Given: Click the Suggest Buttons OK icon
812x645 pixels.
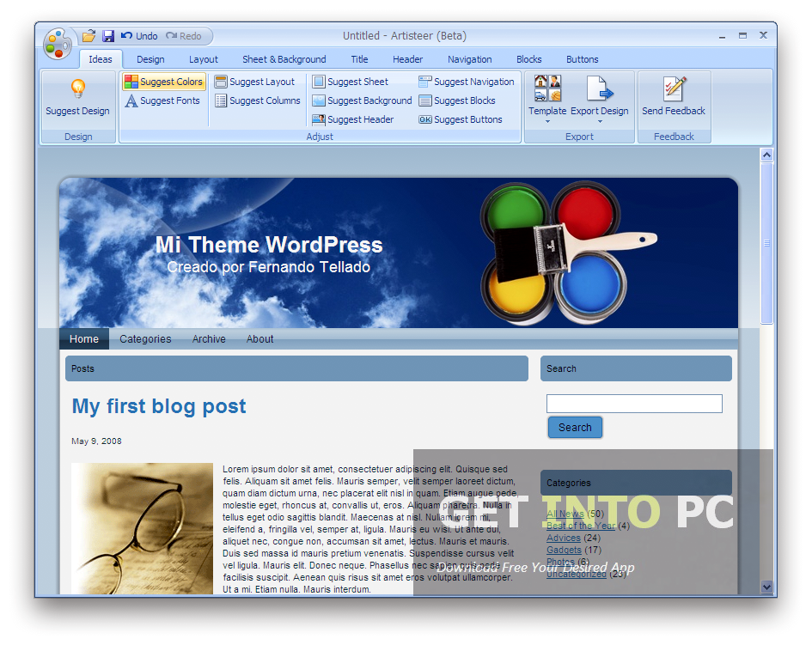Looking at the screenshot, I should (425, 119).
